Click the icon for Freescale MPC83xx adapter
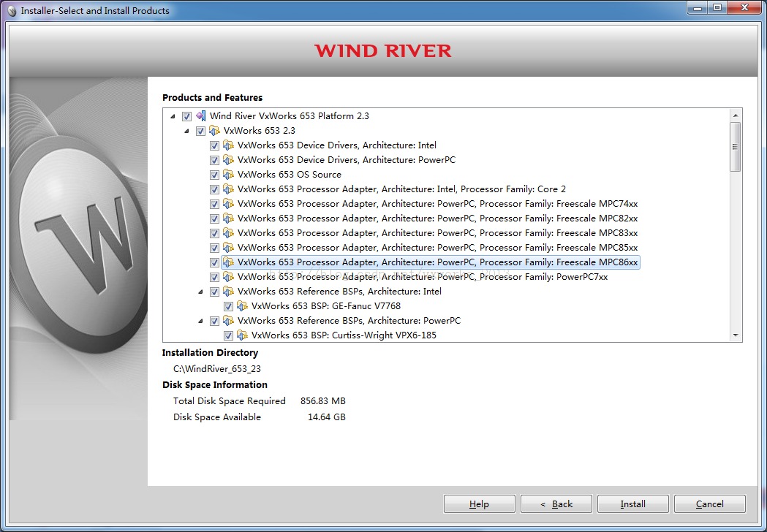Screen dimensions: 767x532 tap(228, 233)
